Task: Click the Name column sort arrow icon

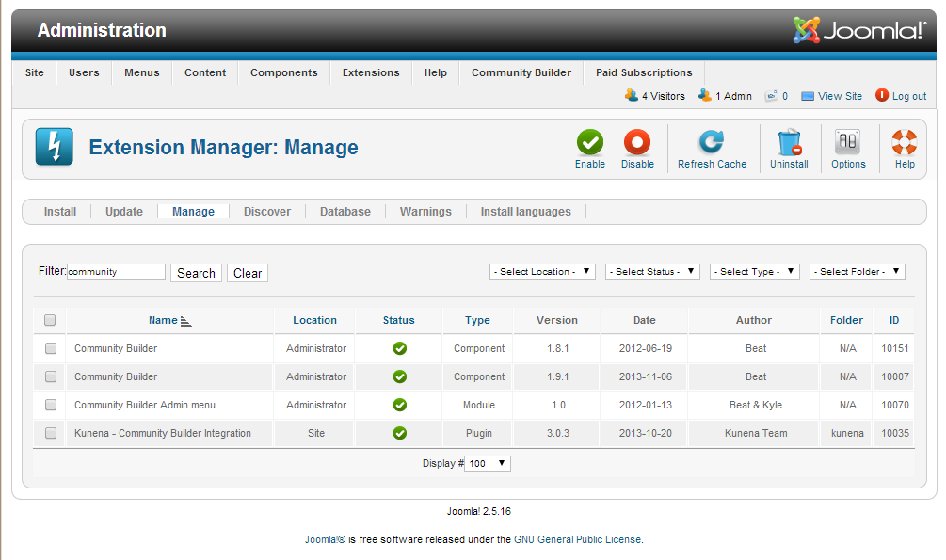Action: 185,322
